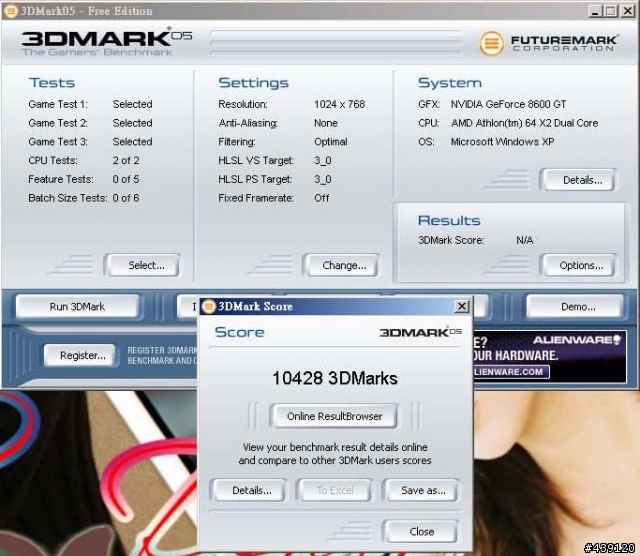Click the 'Score' heading in dialog
The width and height of the screenshot is (640, 556).
pos(240,332)
